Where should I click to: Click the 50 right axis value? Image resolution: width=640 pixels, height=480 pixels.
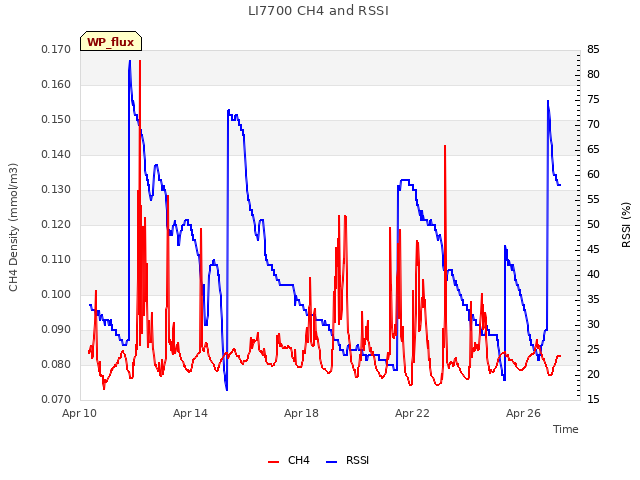[593, 224]
